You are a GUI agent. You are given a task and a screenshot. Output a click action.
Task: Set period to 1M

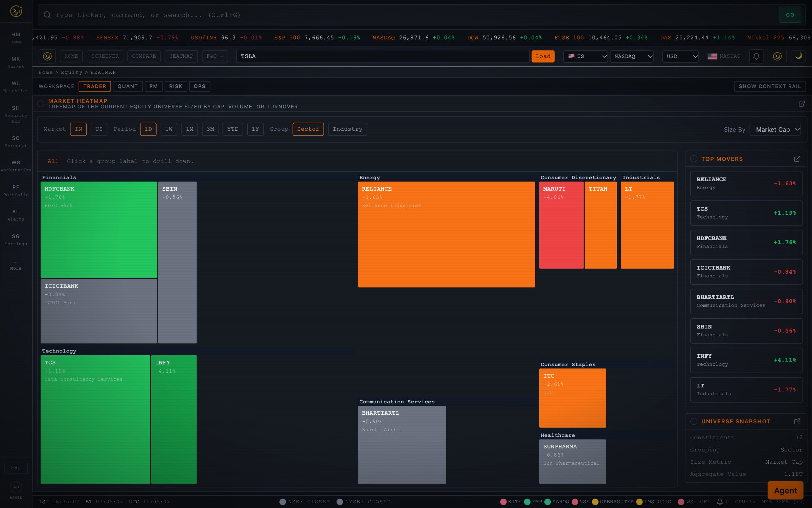(190, 129)
